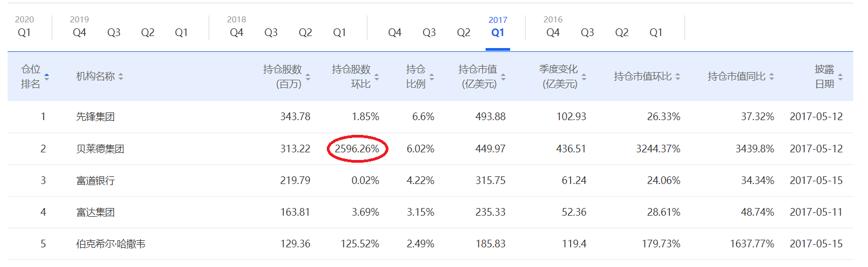Click 179.73% value change cell
Screen dimensions: 868x267
pos(661,244)
